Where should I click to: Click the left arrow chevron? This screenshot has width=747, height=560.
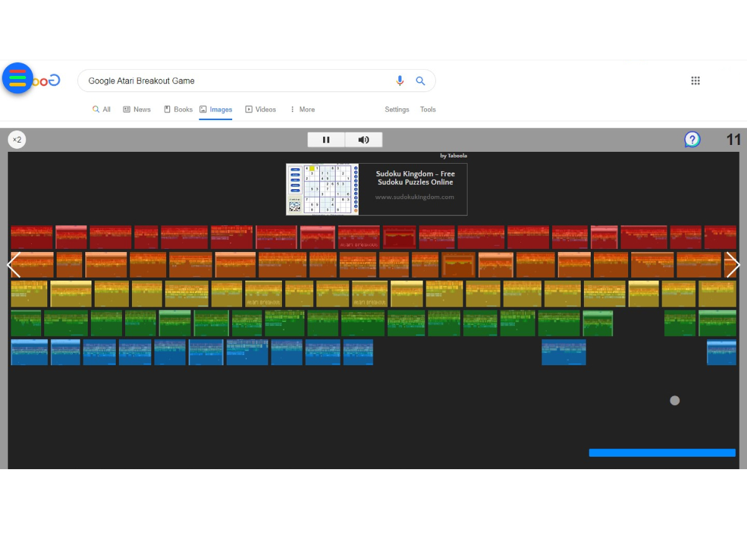pos(14,264)
